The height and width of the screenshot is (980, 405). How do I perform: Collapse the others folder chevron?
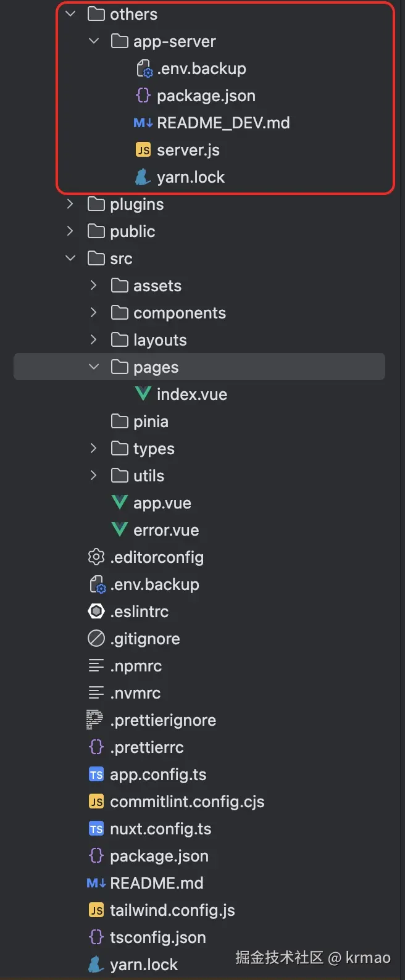(70, 14)
